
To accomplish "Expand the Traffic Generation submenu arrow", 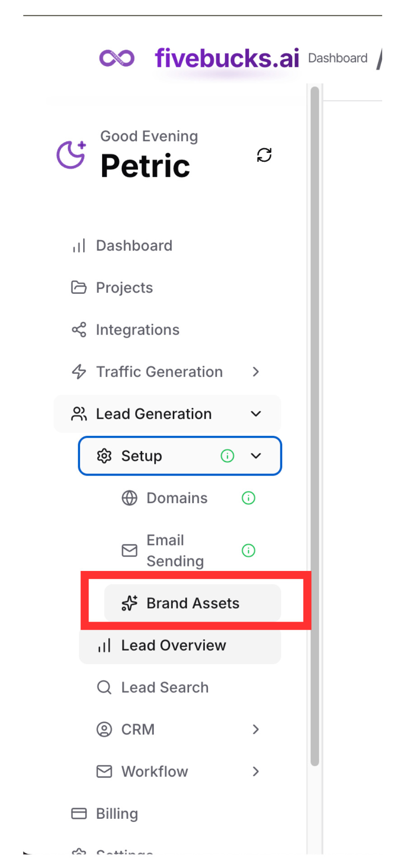I will point(256,372).
